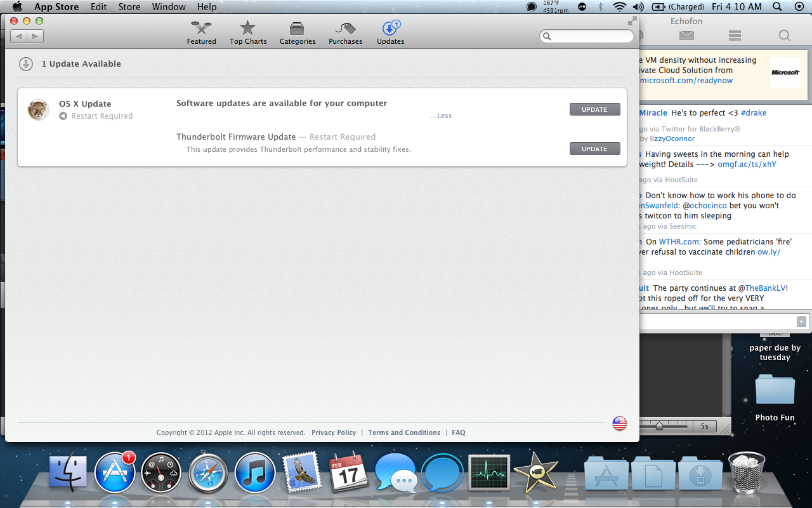Go forward with the right navigation arrow
The height and width of the screenshot is (508, 812).
[x=36, y=36]
